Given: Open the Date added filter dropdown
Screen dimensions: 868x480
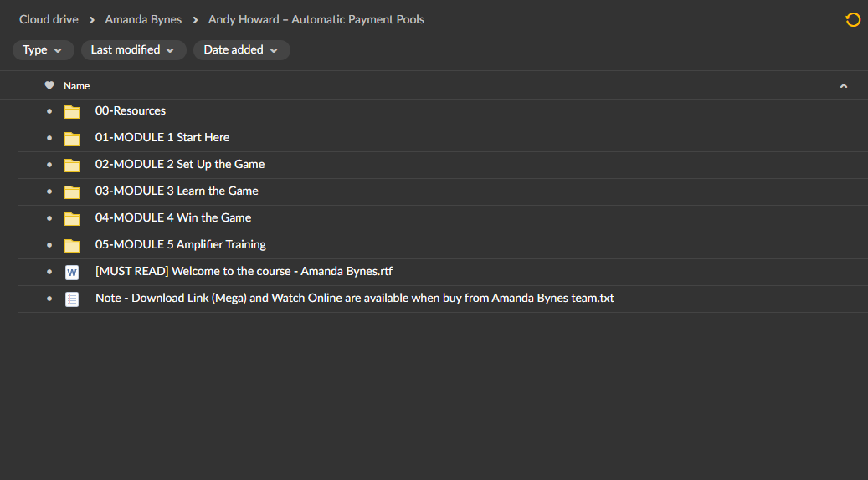Looking at the screenshot, I should coord(241,50).
